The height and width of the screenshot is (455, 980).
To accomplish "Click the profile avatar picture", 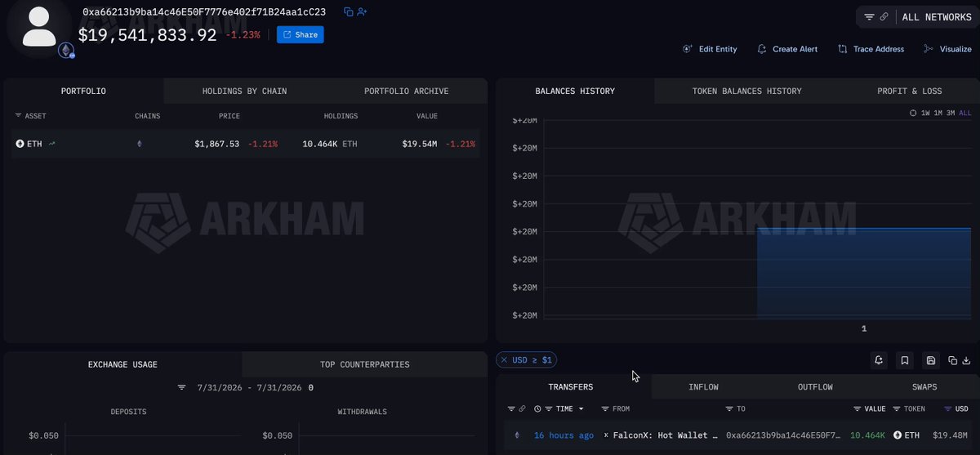I will (x=39, y=28).
